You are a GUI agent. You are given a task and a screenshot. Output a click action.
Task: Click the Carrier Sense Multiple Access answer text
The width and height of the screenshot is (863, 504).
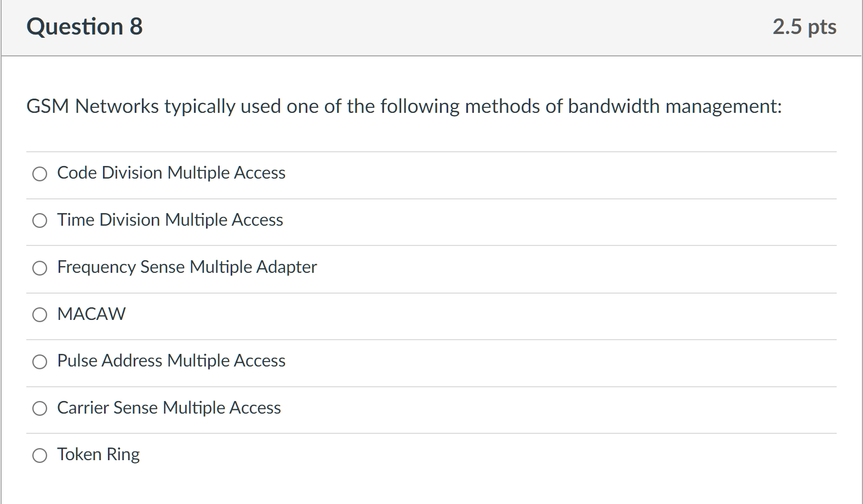coord(168,408)
